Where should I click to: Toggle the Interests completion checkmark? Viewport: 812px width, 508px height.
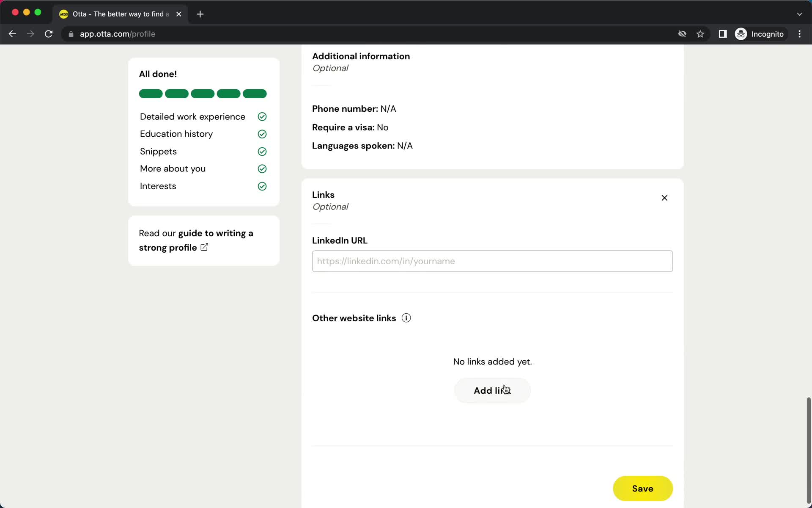click(262, 185)
